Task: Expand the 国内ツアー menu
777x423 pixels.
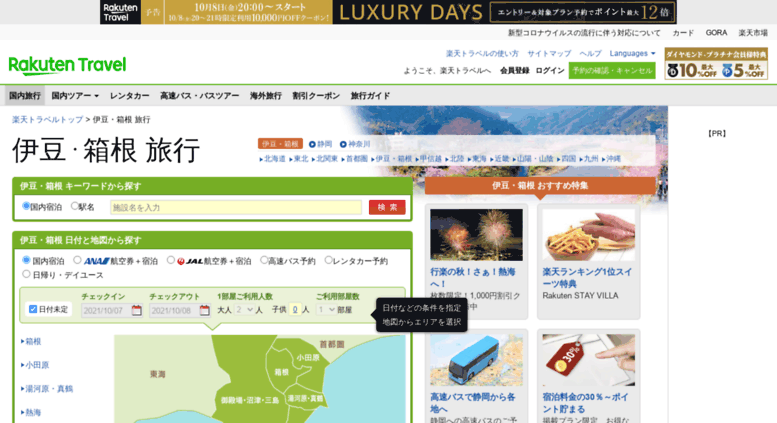Action: 75,96
